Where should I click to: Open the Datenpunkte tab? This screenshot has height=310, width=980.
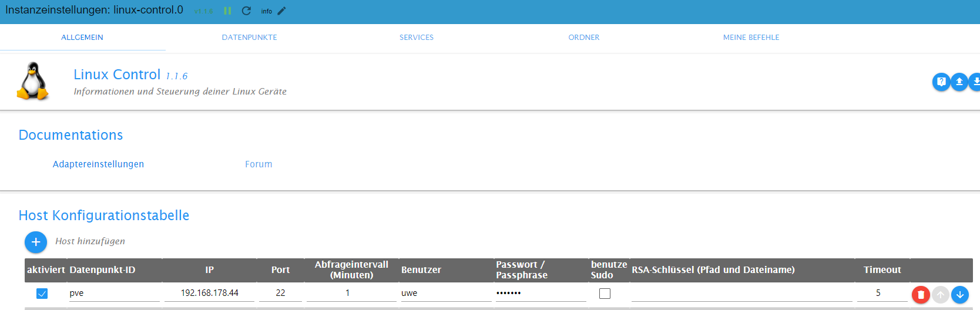(x=249, y=37)
